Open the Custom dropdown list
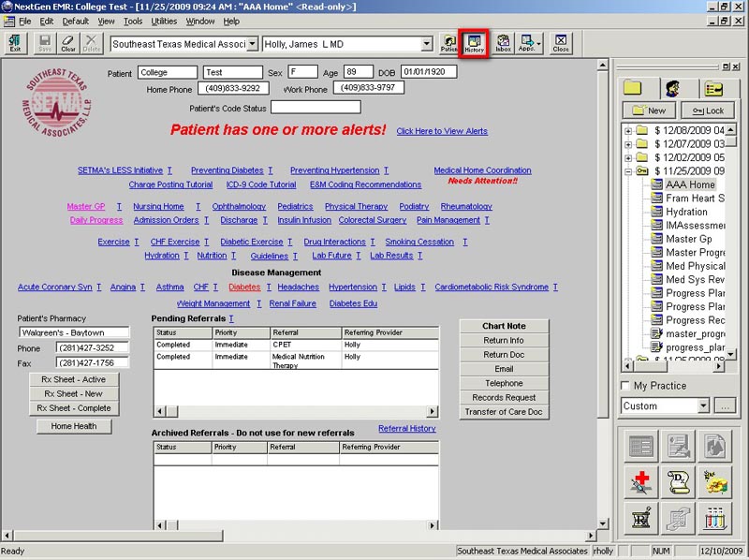The height and width of the screenshot is (560, 749). [x=702, y=406]
